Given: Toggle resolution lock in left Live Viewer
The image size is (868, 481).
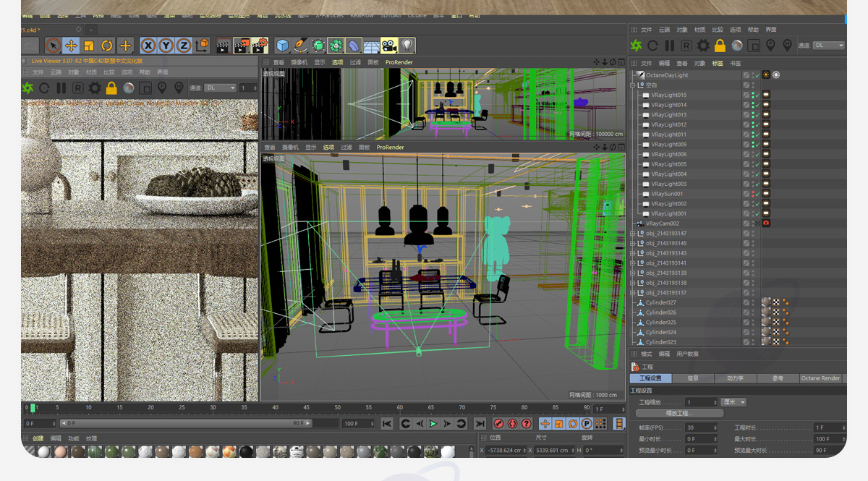Looking at the screenshot, I should tap(111, 88).
